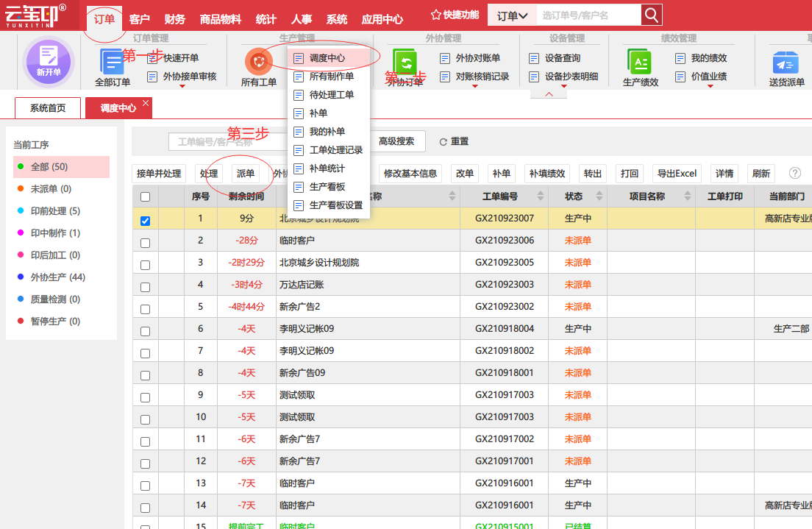Check the row 2 临时客户 checkbox
The width and height of the screenshot is (812, 529).
[x=145, y=243]
